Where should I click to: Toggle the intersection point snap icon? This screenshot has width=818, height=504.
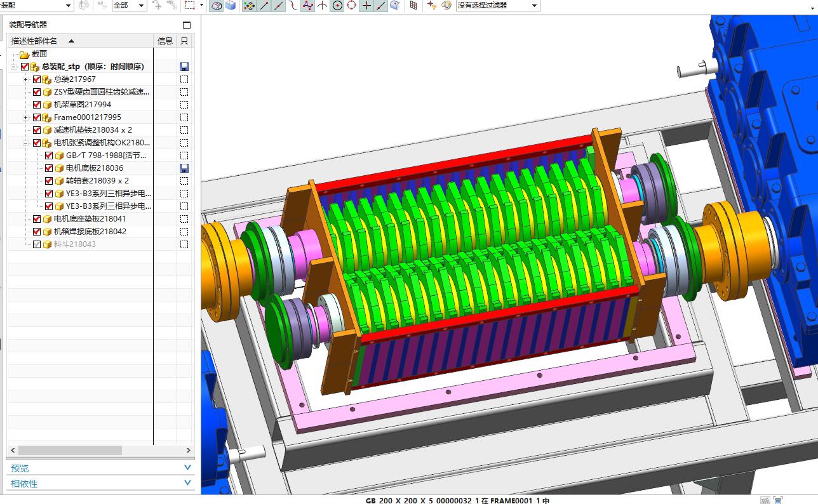point(323,6)
